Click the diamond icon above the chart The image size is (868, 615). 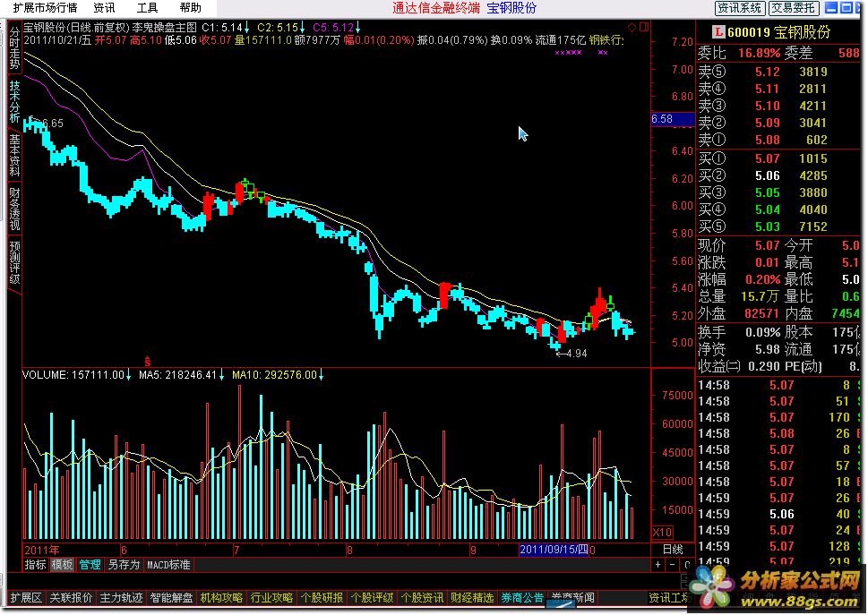click(632, 27)
